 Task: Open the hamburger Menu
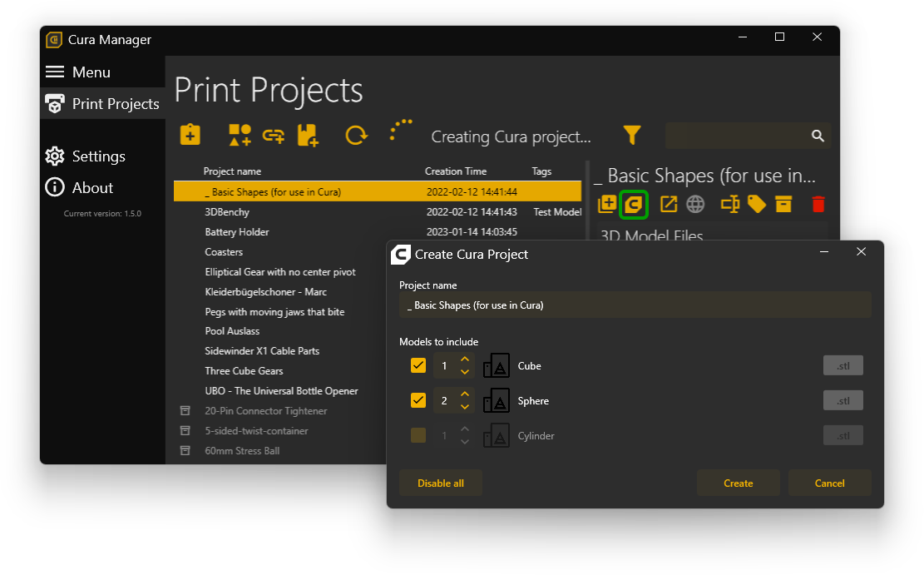pos(78,72)
